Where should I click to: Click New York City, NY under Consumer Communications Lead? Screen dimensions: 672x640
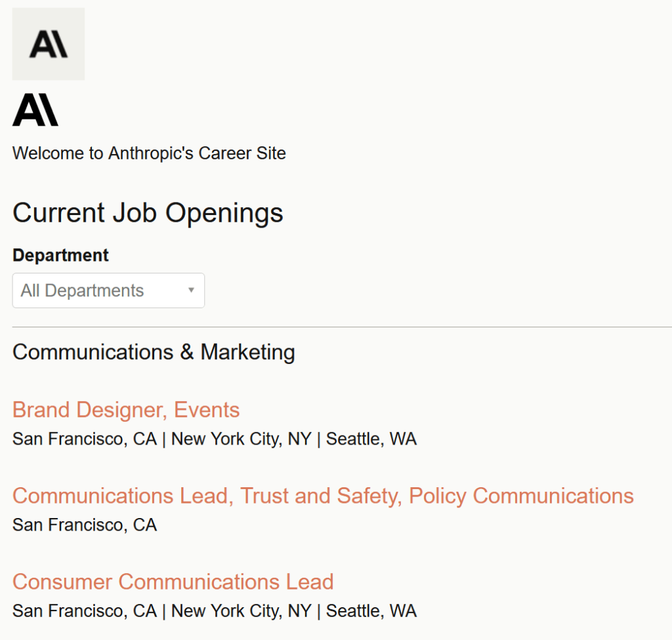point(241,611)
